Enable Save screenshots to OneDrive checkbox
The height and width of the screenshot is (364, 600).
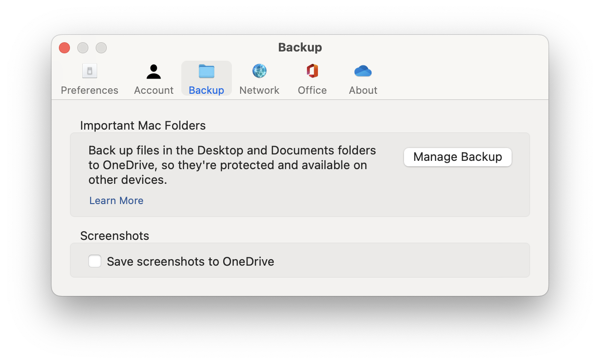click(x=95, y=262)
